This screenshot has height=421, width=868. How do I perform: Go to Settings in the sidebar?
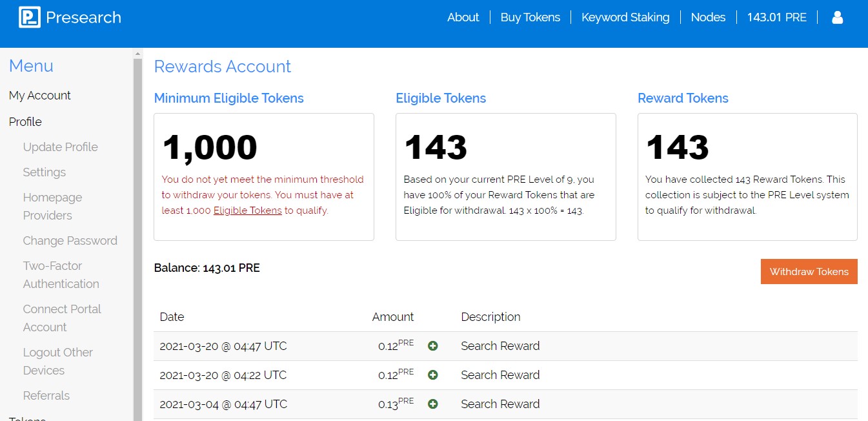click(x=45, y=172)
